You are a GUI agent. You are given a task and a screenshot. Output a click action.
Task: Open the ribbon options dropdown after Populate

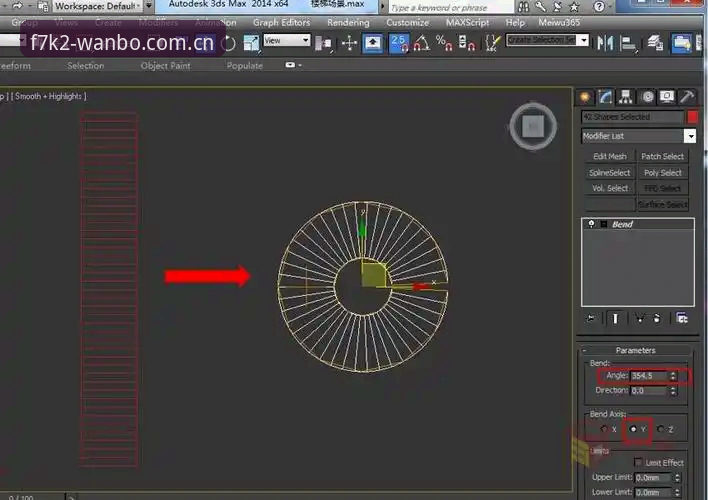[x=293, y=65]
